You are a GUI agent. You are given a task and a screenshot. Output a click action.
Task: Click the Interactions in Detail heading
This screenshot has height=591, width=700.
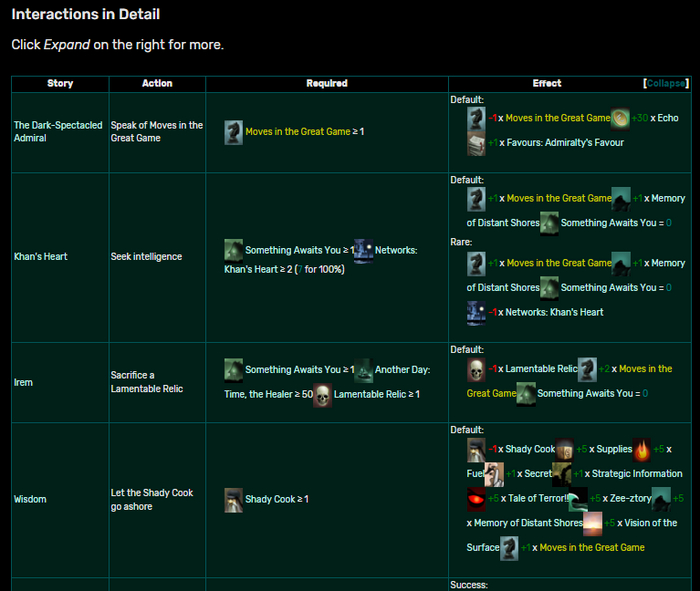[86, 14]
